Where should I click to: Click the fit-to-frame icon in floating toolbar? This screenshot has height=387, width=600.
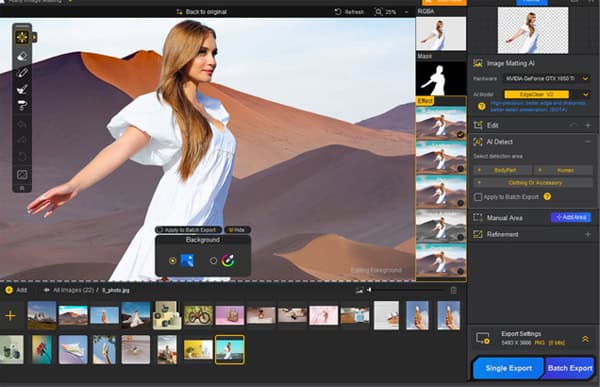pos(22,175)
